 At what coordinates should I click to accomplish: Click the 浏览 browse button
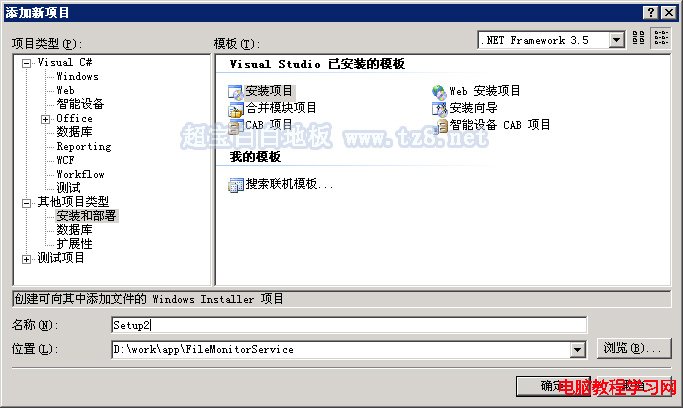634,349
